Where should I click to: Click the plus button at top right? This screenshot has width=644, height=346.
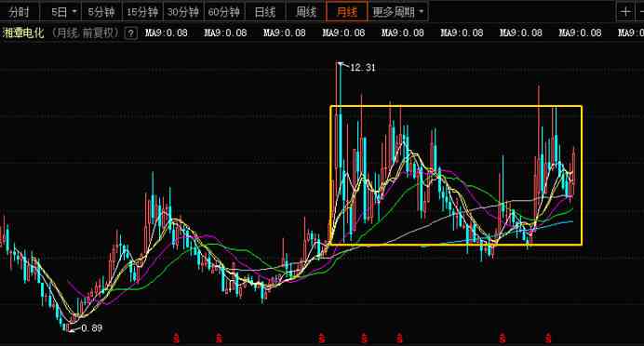coord(625,11)
